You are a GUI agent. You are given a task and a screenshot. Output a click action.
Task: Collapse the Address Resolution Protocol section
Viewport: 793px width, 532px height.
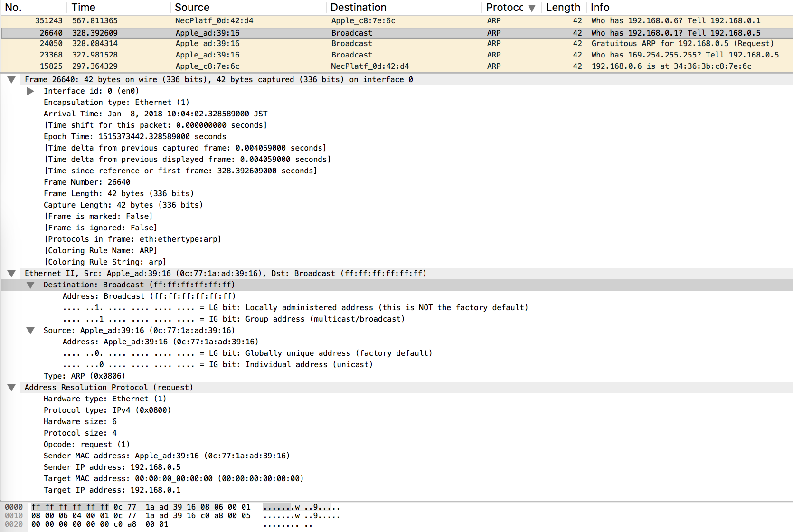pyautogui.click(x=11, y=387)
